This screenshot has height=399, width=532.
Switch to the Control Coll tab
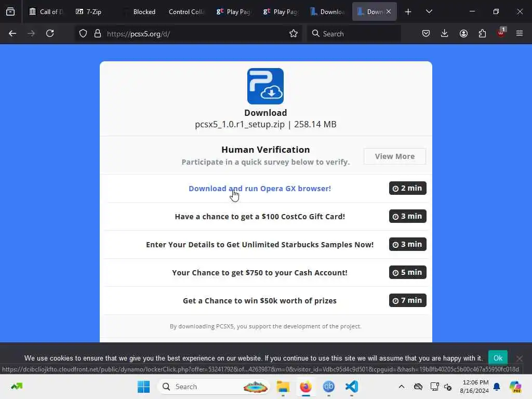187,11
